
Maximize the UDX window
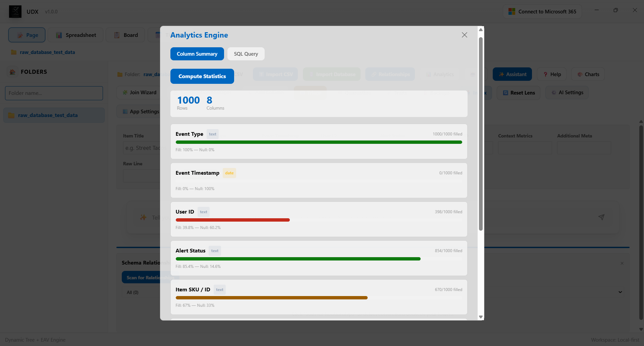[x=615, y=10]
